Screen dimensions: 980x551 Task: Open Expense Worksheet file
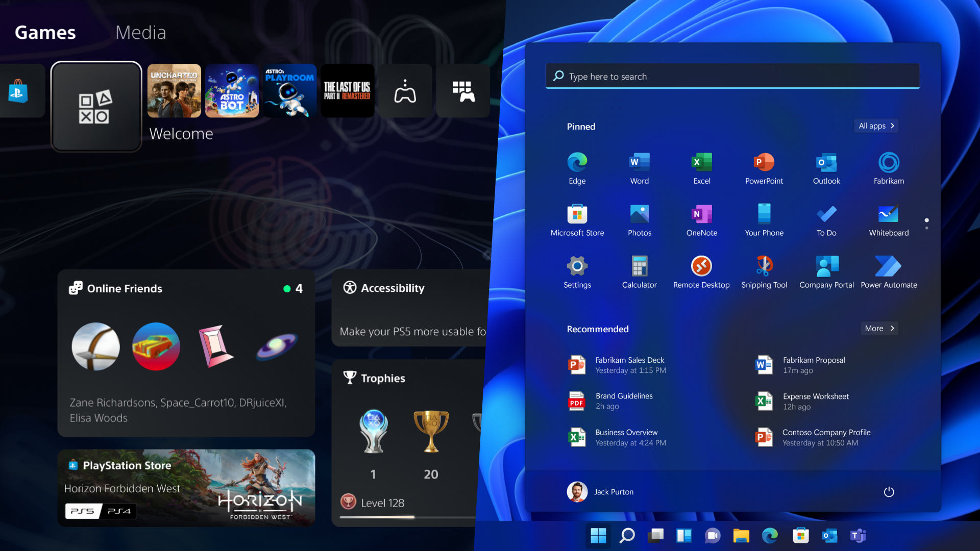tap(802, 402)
